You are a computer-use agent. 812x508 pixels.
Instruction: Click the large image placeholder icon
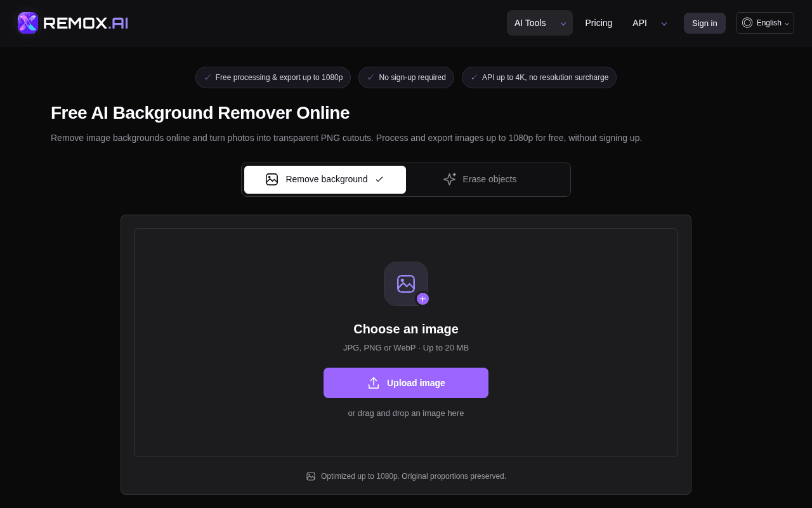tap(406, 284)
